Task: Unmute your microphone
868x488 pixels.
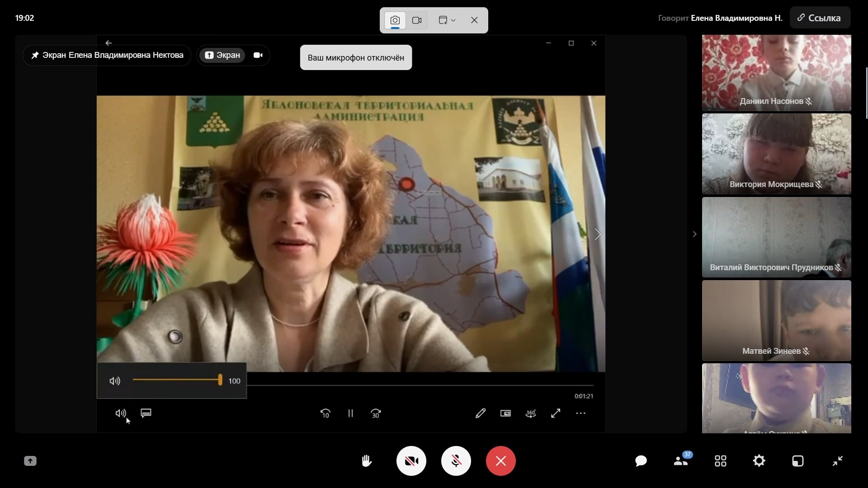Action: (456, 461)
